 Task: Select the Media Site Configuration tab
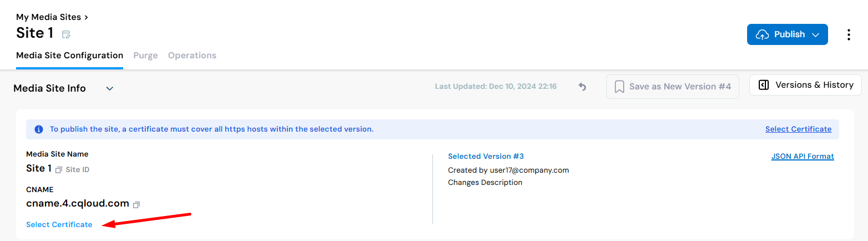[x=70, y=56]
